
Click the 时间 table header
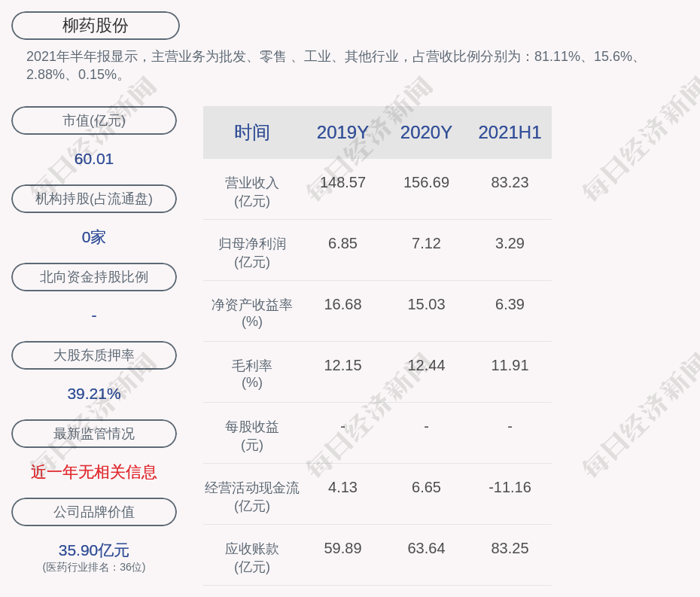252,132
